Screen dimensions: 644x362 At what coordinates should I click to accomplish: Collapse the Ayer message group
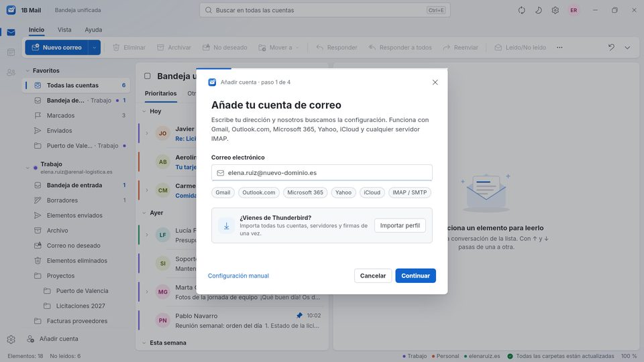(x=144, y=213)
